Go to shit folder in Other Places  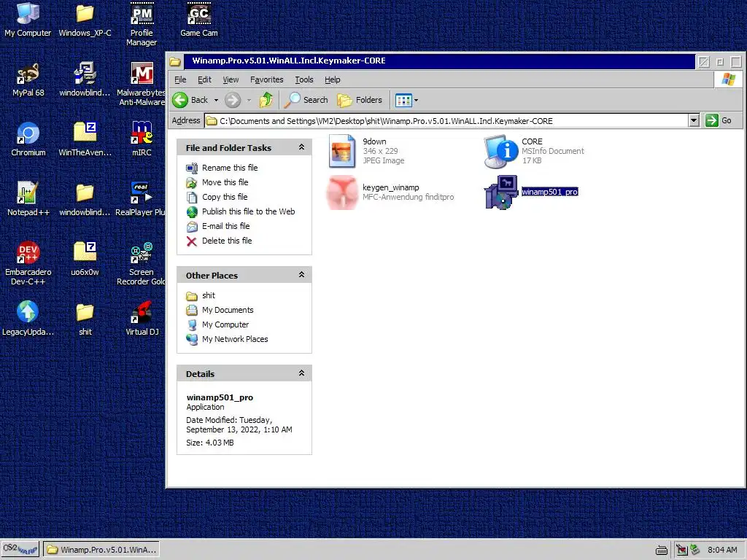coord(201,295)
